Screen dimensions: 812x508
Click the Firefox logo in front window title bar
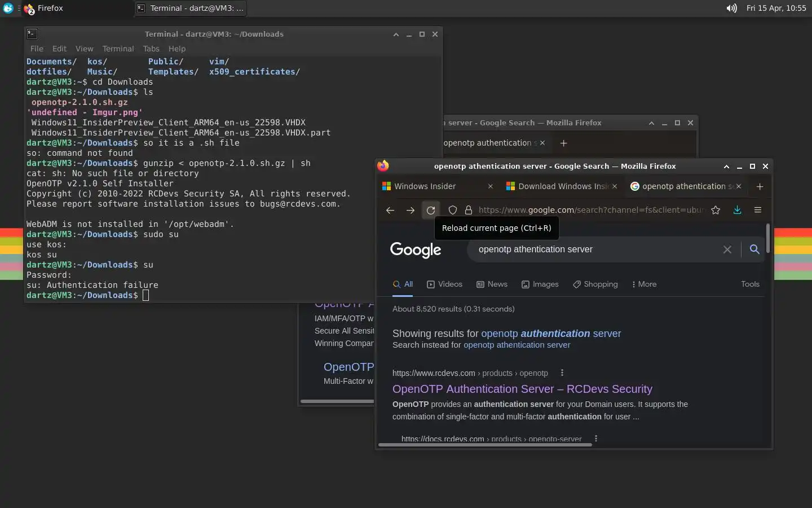(383, 166)
